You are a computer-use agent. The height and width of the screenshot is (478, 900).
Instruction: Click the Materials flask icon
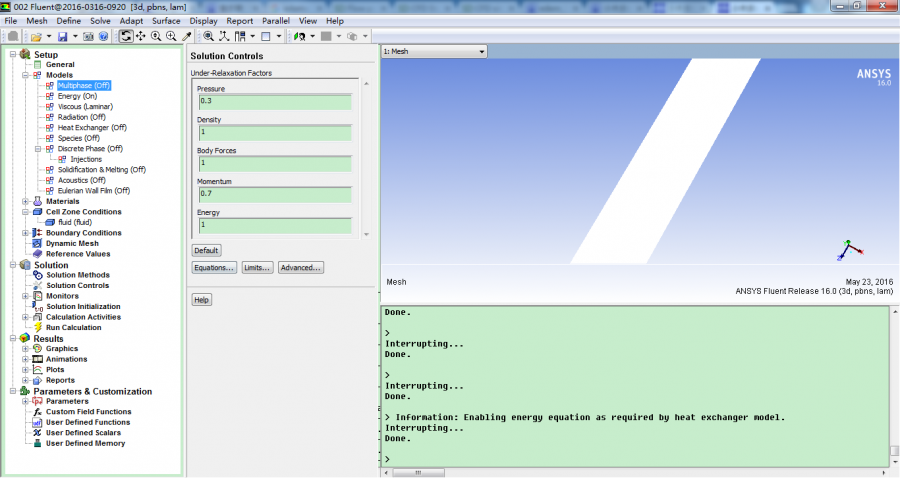click(x=38, y=201)
